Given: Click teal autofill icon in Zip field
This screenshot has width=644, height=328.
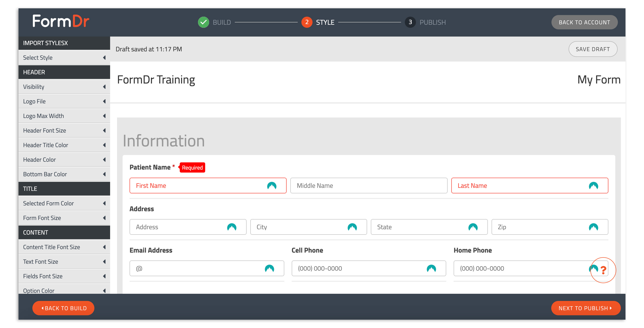Looking at the screenshot, I should (x=593, y=227).
